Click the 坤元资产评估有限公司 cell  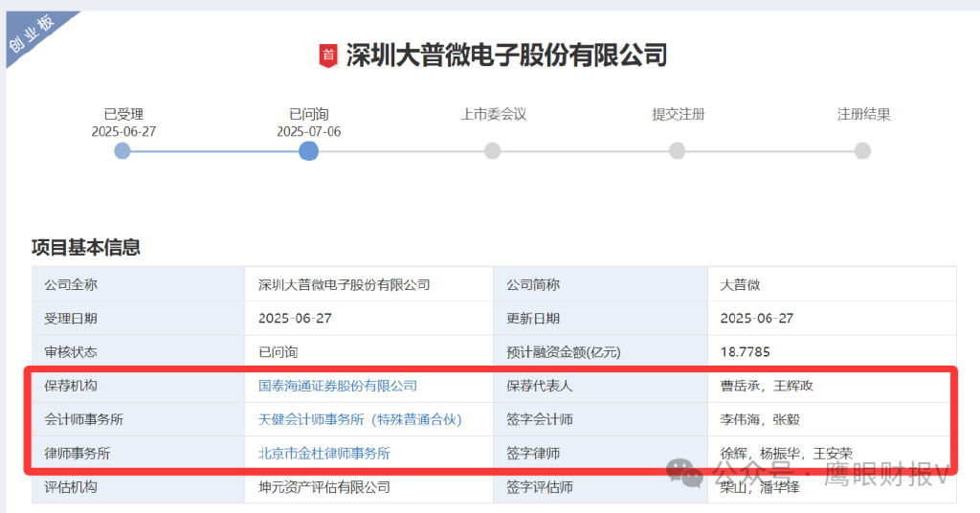point(368,487)
